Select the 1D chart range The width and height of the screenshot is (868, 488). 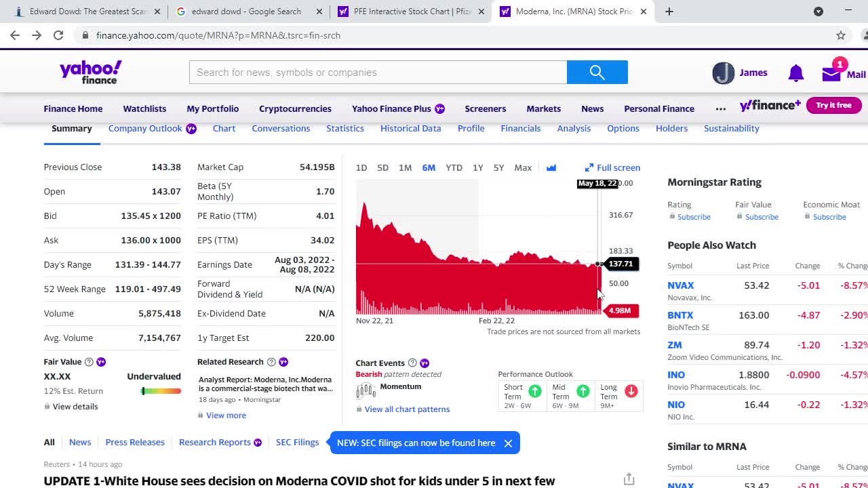coord(361,167)
